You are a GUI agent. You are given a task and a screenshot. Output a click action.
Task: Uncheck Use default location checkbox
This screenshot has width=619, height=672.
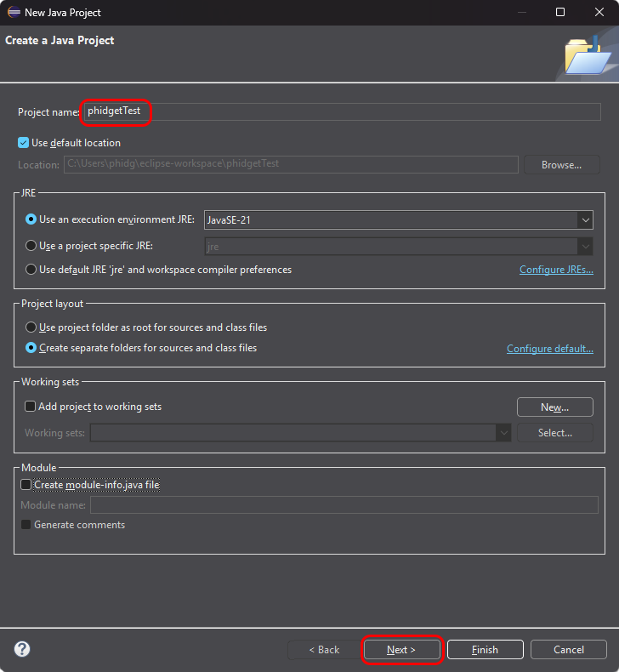tap(24, 143)
